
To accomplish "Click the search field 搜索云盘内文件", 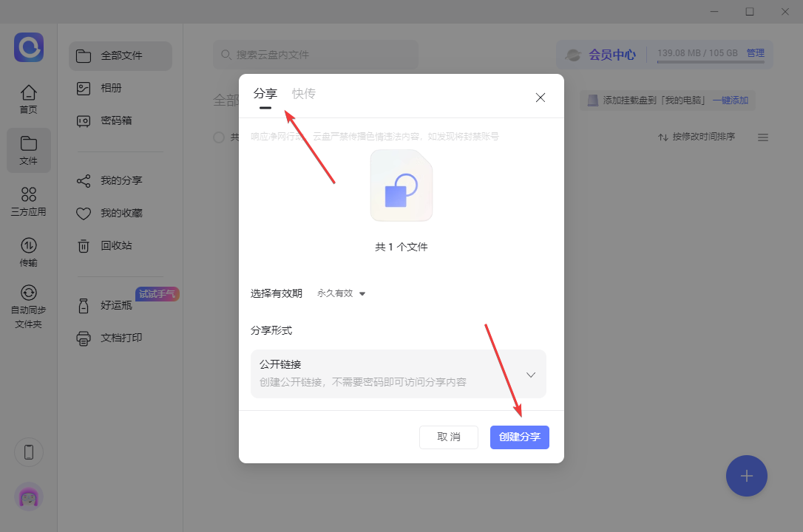I will (x=316, y=55).
